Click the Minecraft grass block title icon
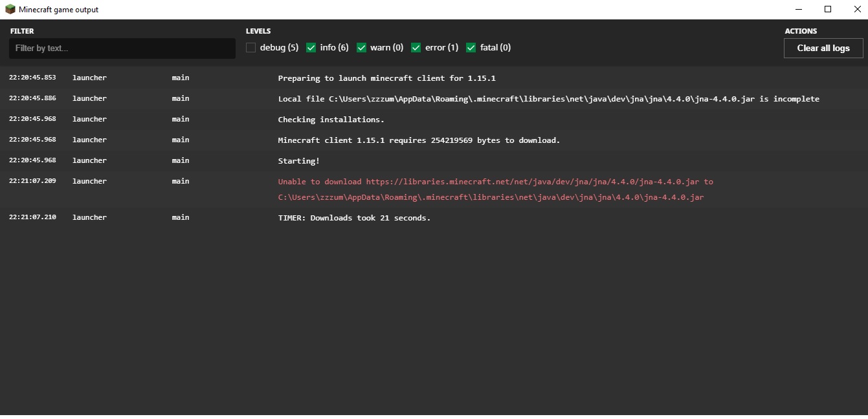 coord(10,10)
